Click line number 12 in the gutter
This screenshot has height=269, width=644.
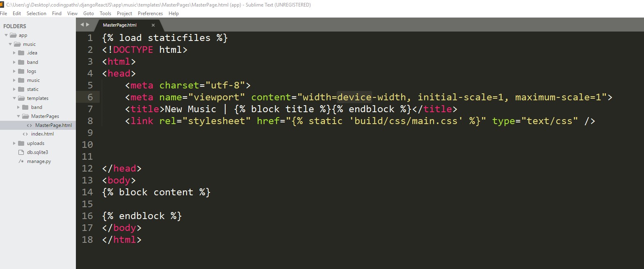pos(87,168)
